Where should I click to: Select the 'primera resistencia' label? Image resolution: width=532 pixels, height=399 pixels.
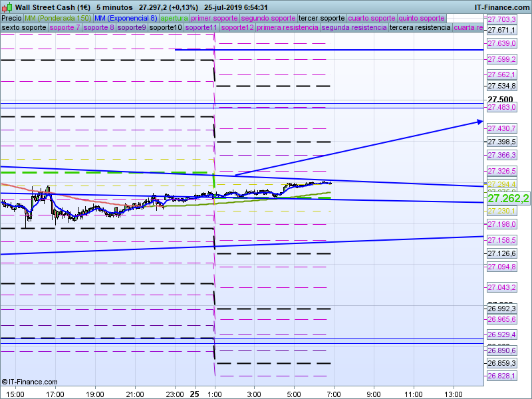click(287, 28)
